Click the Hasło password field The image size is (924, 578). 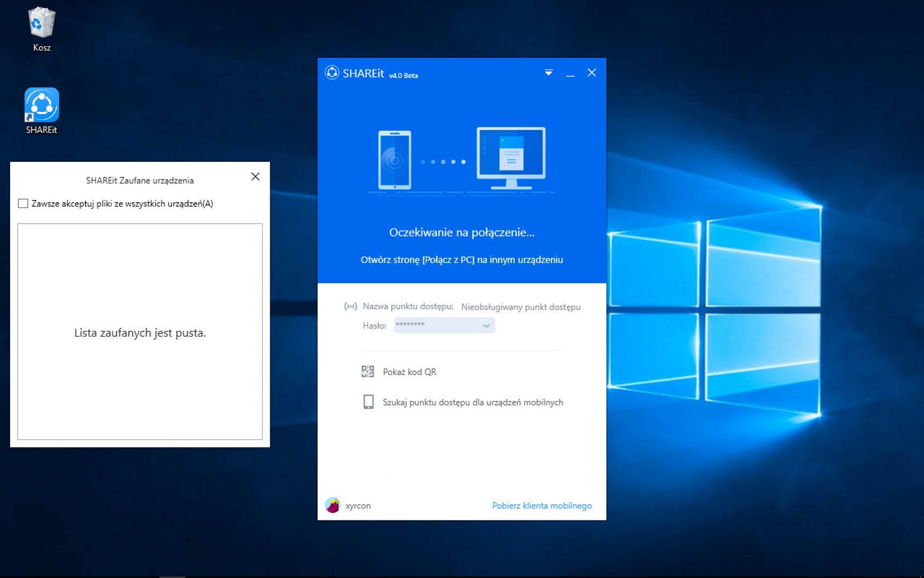444,325
